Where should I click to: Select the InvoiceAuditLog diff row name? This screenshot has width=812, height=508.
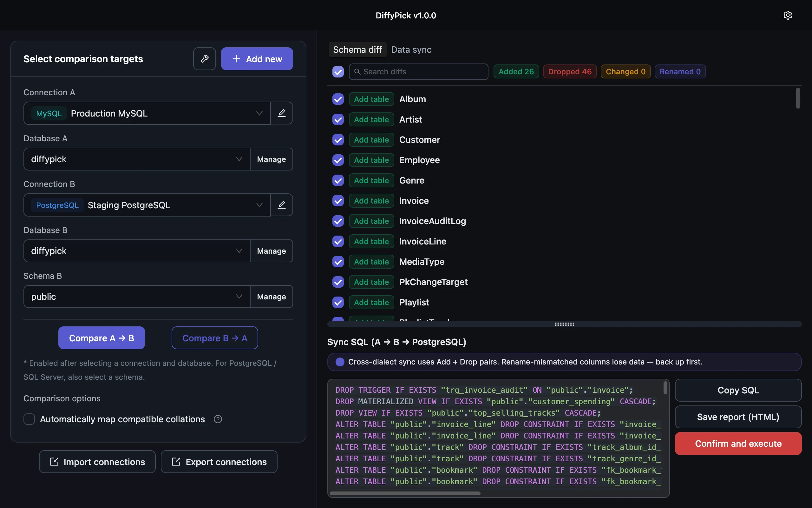click(433, 221)
